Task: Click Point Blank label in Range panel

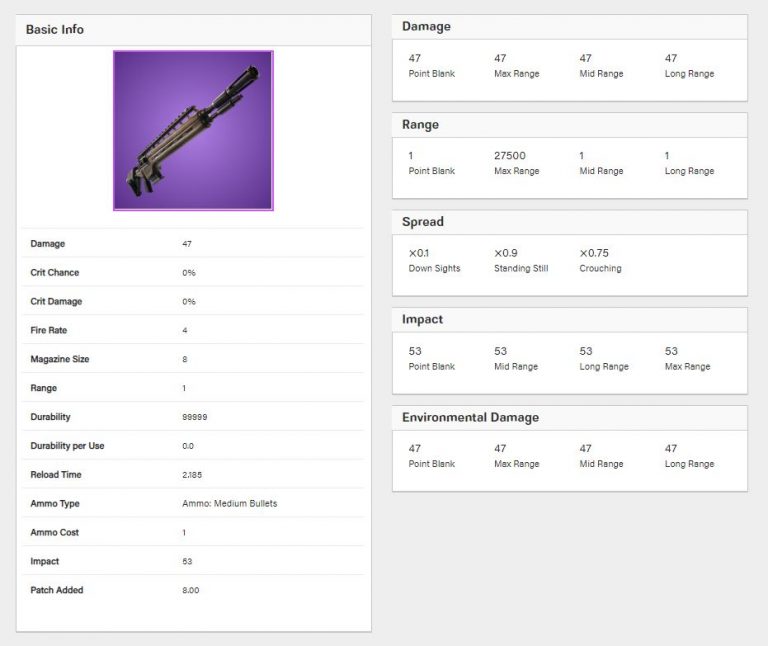Action: [x=432, y=171]
